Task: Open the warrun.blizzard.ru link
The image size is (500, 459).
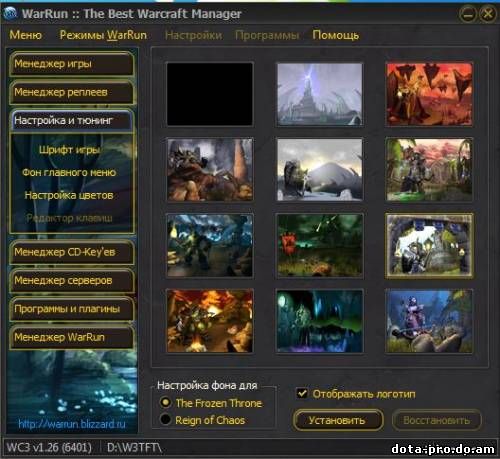Action: pyautogui.click(x=72, y=424)
